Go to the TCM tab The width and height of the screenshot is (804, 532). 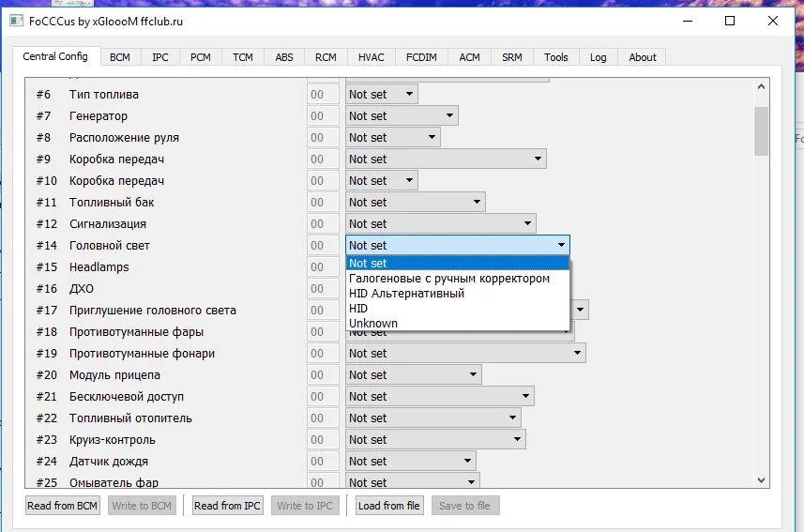point(243,57)
